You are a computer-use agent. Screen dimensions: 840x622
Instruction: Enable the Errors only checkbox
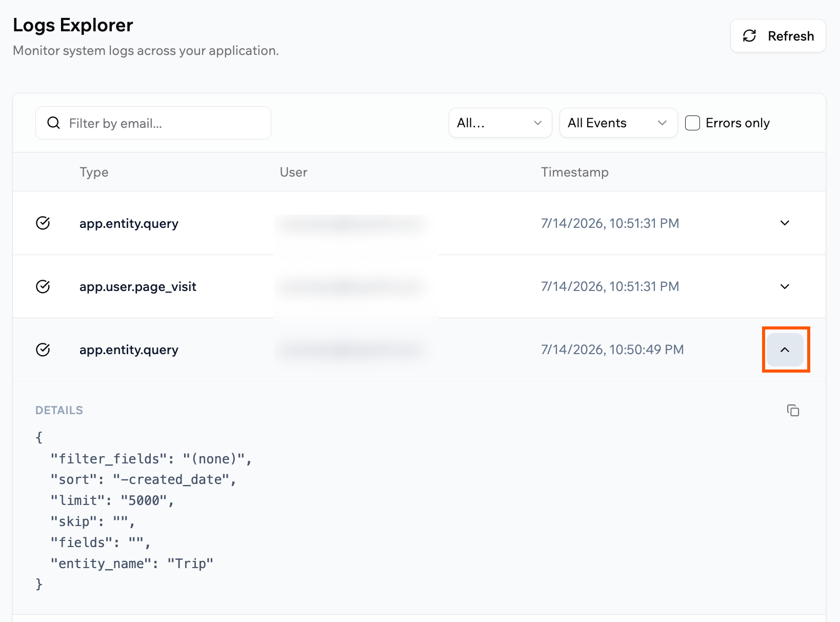[692, 123]
